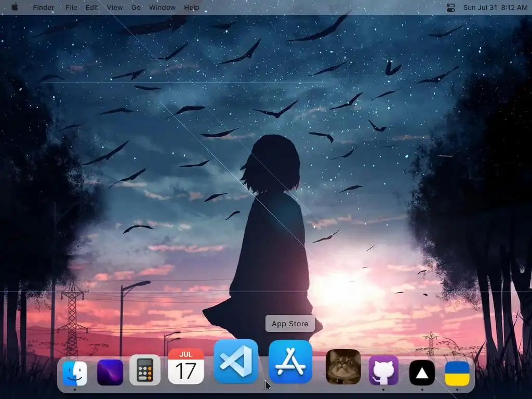Open the Edit menu

(x=92, y=7)
